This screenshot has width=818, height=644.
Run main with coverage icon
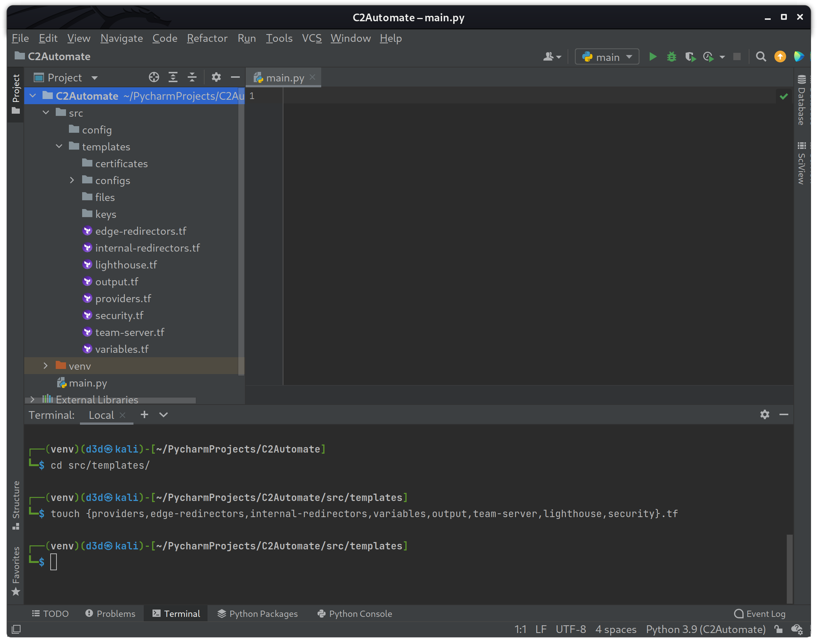pyautogui.click(x=690, y=56)
